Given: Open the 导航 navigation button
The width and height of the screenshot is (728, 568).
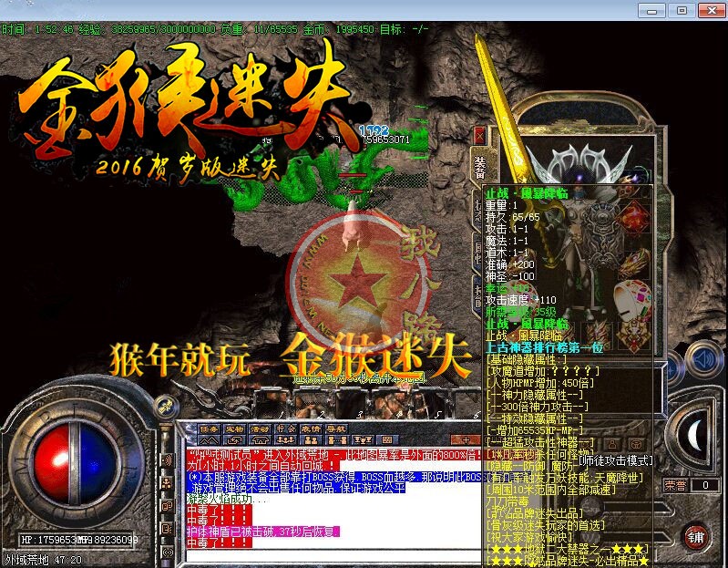Looking at the screenshot, I should point(335,429).
